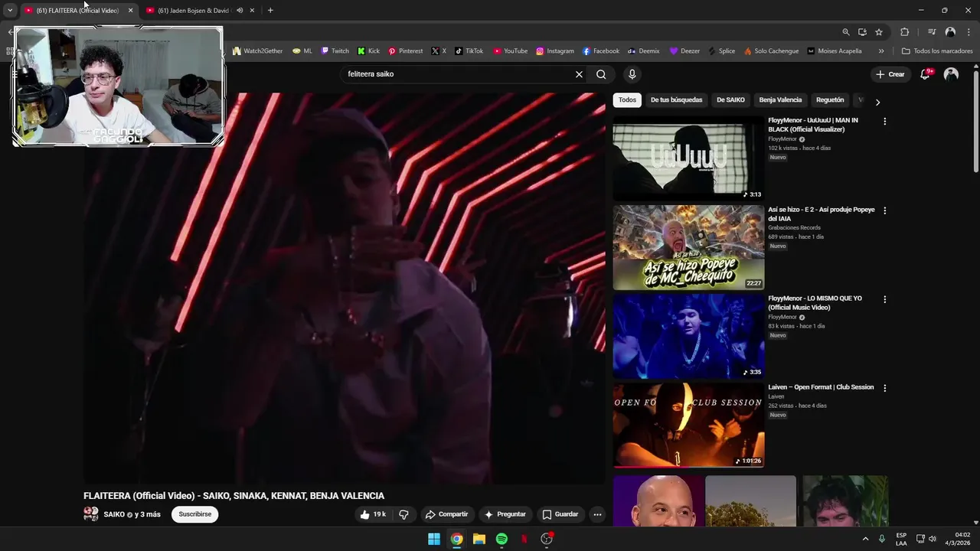980x551 pixels.
Task: Open Chrome three-dot menu
Action: tap(968, 32)
